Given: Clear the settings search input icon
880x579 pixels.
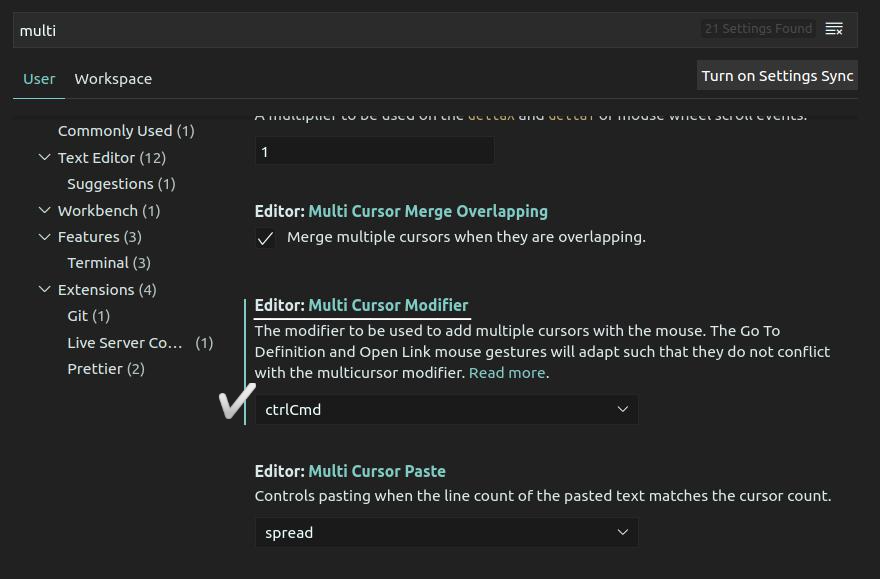Looking at the screenshot, I should tap(834, 29).
